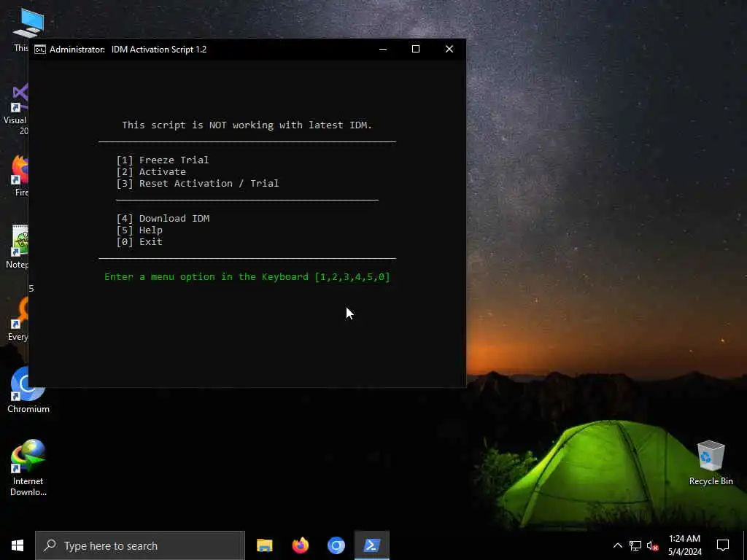The height and width of the screenshot is (560, 747).
Task: Open File Explorer from the taskbar
Action: 264,545
